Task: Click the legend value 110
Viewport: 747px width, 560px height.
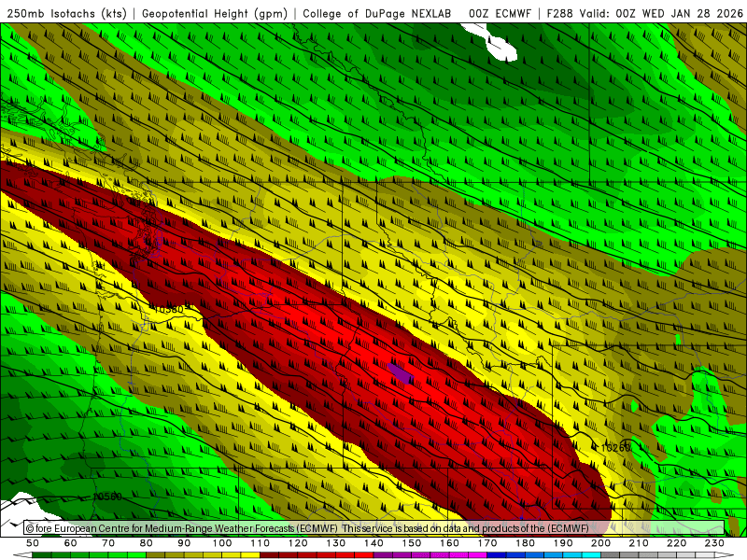Action: coord(260,543)
